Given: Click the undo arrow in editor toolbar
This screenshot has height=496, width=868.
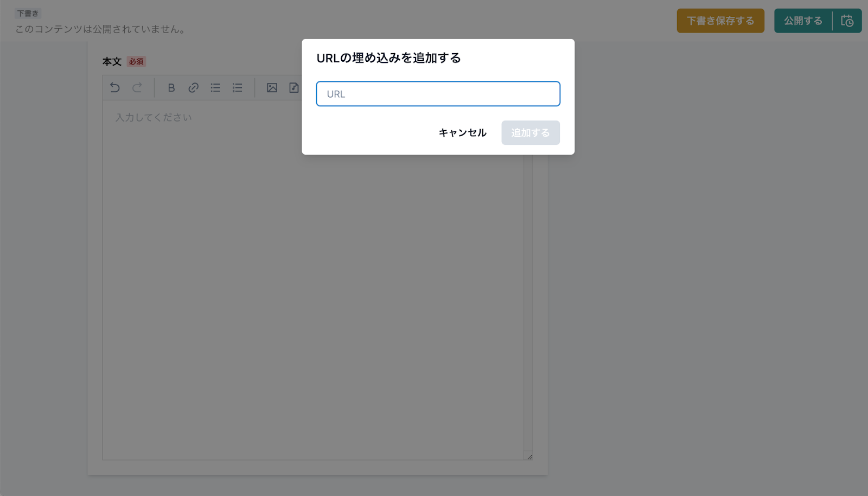Looking at the screenshot, I should pos(114,87).
